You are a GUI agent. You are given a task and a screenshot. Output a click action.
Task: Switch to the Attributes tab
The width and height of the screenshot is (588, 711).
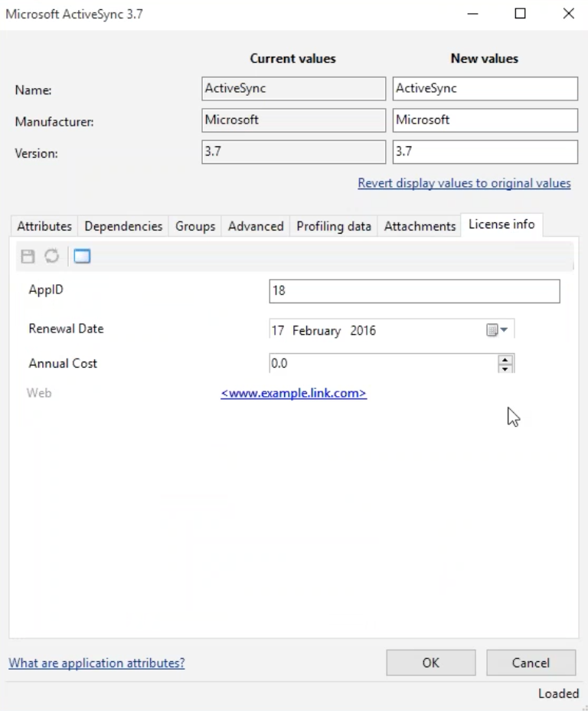(44, 226)
